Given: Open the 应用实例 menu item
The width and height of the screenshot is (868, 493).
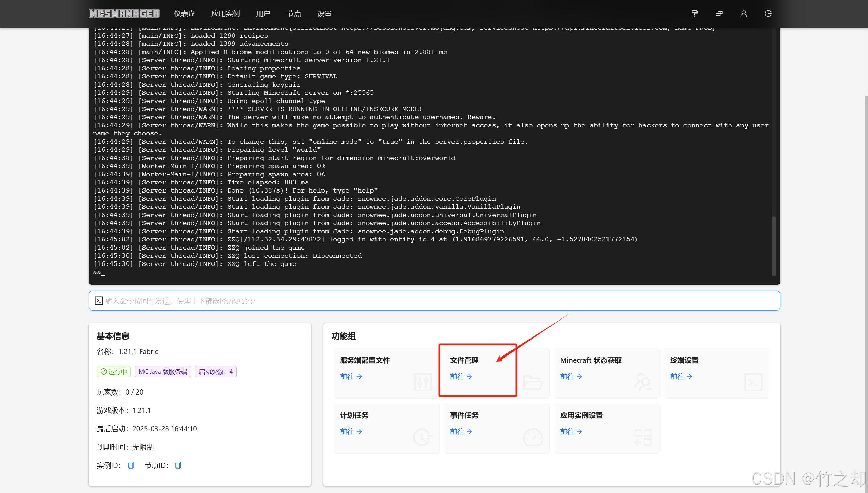Looking at the screenshot, I should click(x=226, y=14).
